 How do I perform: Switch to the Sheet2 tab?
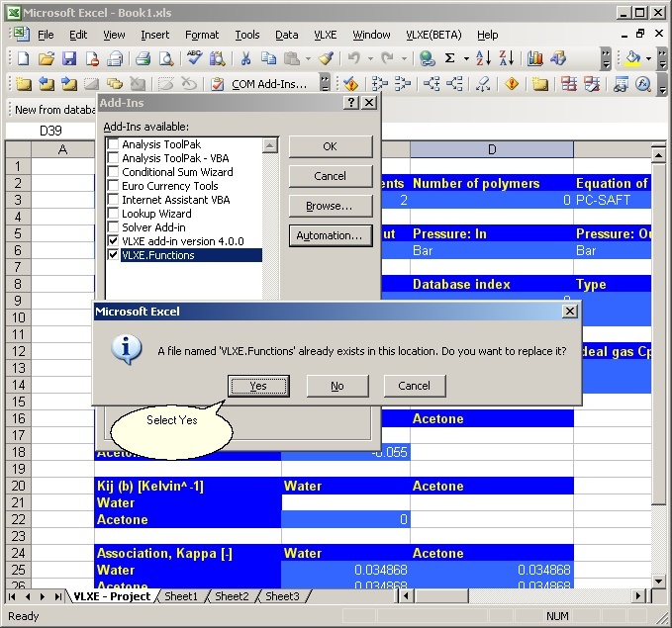[232, 596]
